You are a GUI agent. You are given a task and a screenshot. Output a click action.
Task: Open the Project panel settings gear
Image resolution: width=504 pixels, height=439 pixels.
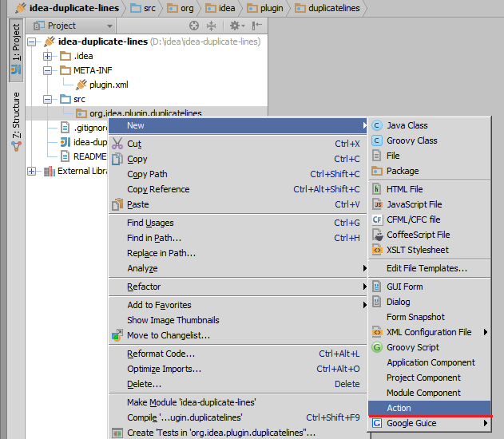tap(237, 26)
